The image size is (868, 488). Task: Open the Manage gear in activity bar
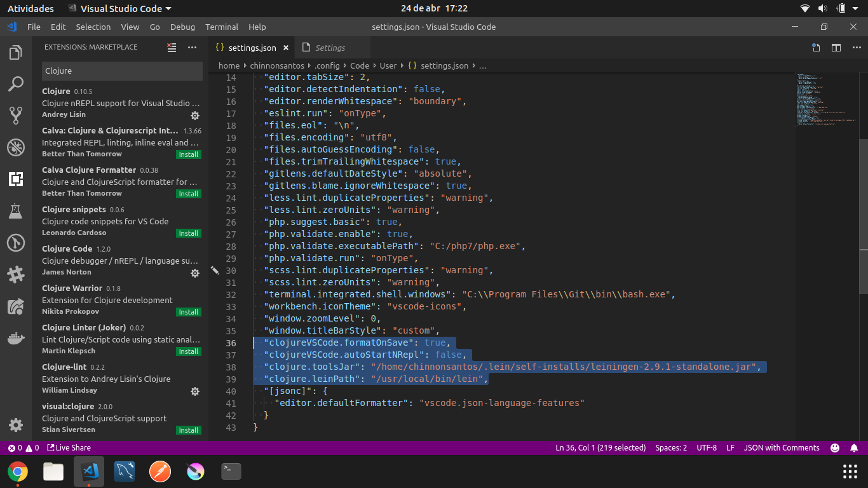click(x=16, y=425)
